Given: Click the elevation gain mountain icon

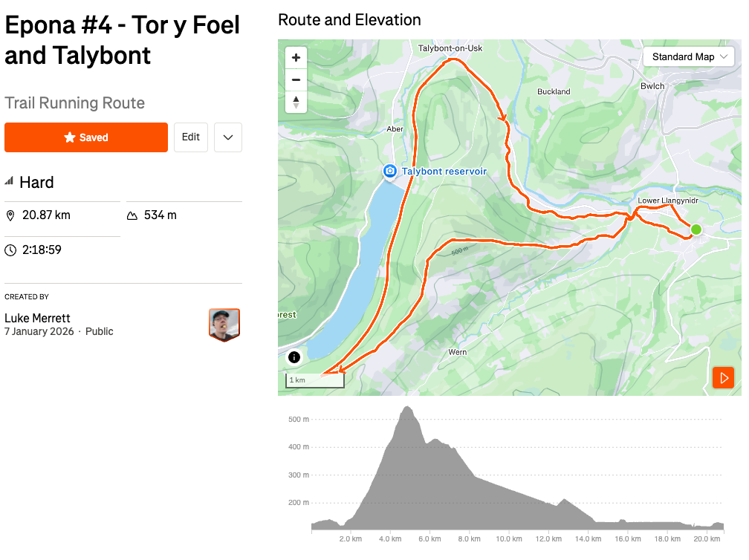Looking at the screenshot, I should (132, 216).
